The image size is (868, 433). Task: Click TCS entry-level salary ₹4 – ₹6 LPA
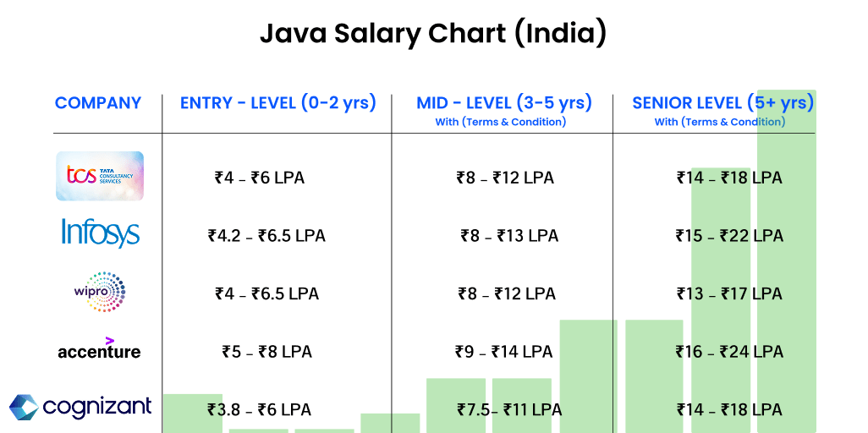click(x=260, y=178)
